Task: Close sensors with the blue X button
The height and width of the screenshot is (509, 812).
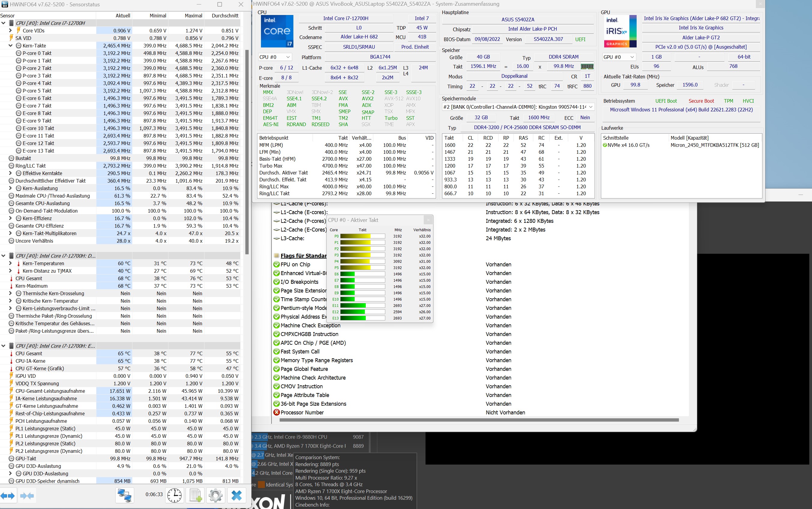Action: click(237, 495)
